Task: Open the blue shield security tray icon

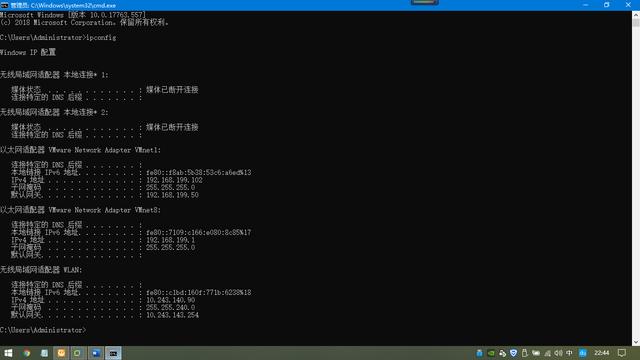Action: click(513, 353)
